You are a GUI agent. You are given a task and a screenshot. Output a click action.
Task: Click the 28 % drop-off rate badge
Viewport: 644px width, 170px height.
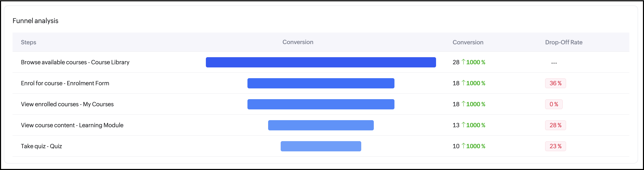pos(555,125)
